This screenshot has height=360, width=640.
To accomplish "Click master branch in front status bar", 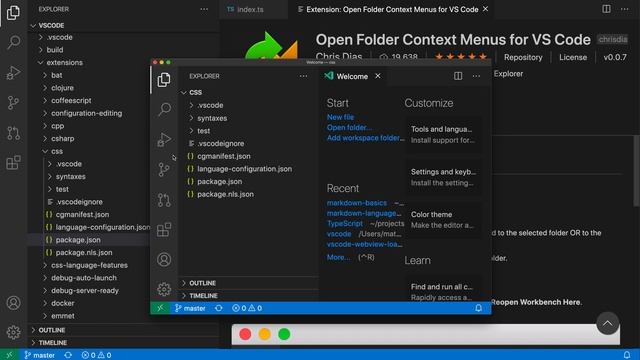I will click(190, 308).
